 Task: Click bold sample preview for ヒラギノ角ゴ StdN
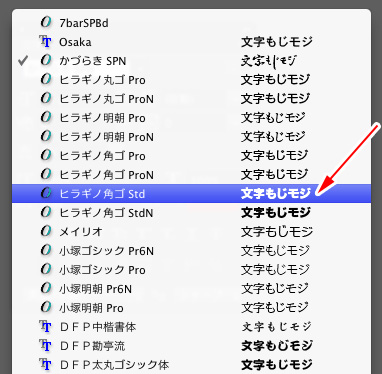coord(276,213)
